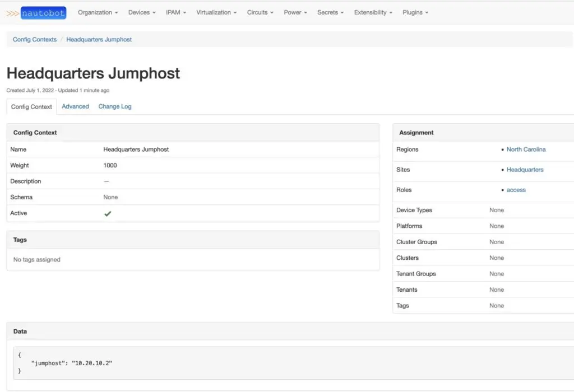Screen dimensions: 574x392
Task: Click the Clusters None value
Action: point(497,258)
